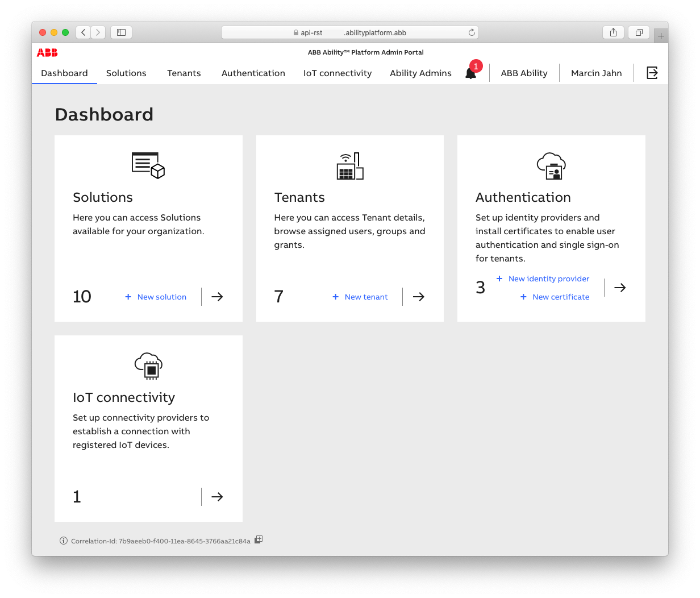Click the Solutions card icon
The height and width of the screenshot is (598, 700).
(148, 165)
